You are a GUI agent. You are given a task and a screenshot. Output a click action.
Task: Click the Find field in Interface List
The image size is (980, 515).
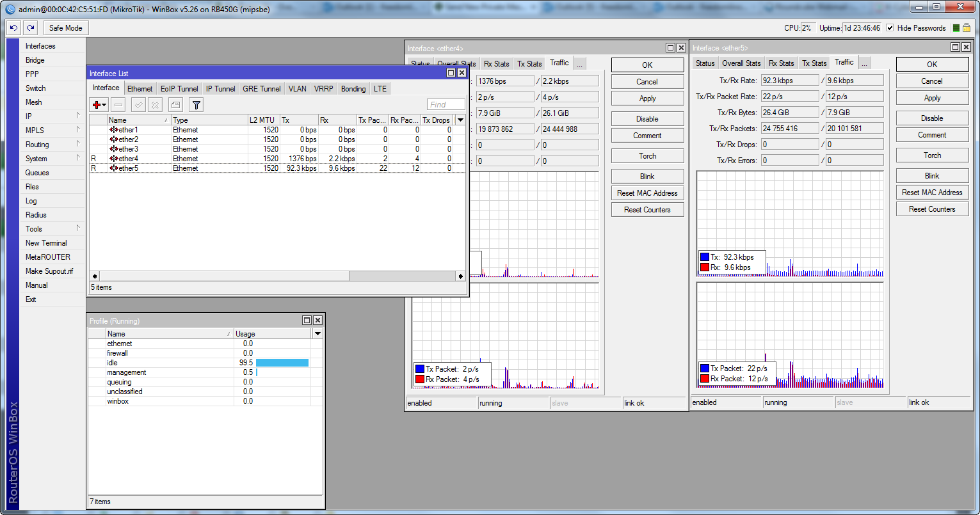[x=446, y=105]
